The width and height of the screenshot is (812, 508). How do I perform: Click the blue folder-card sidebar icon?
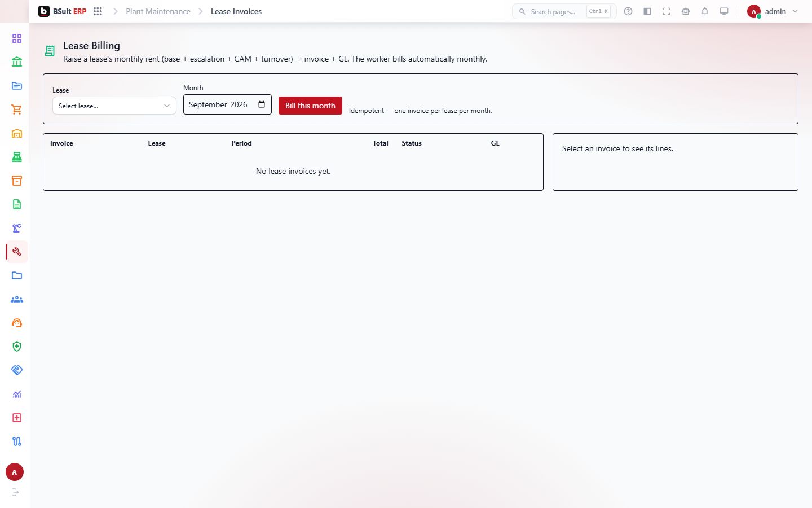point(17,86)
